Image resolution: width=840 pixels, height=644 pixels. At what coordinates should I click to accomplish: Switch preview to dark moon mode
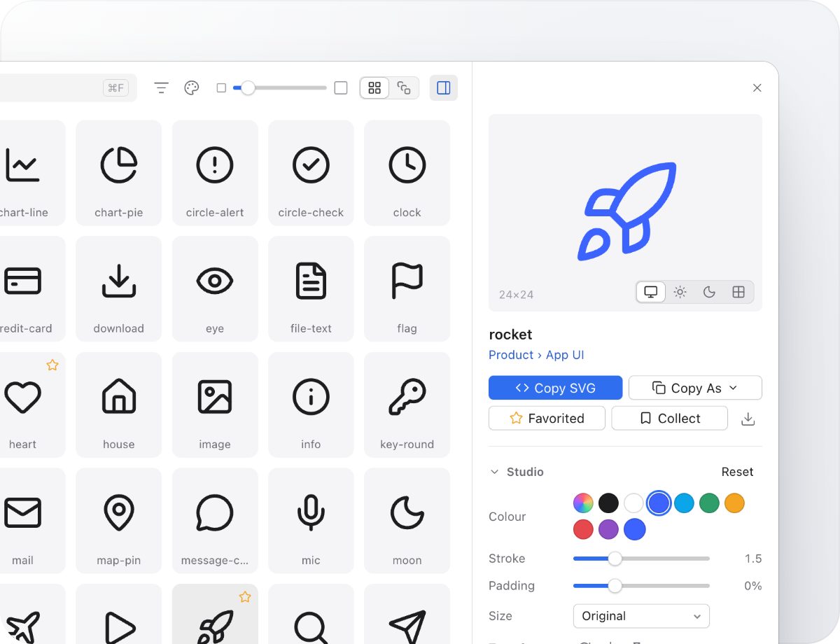709,292
